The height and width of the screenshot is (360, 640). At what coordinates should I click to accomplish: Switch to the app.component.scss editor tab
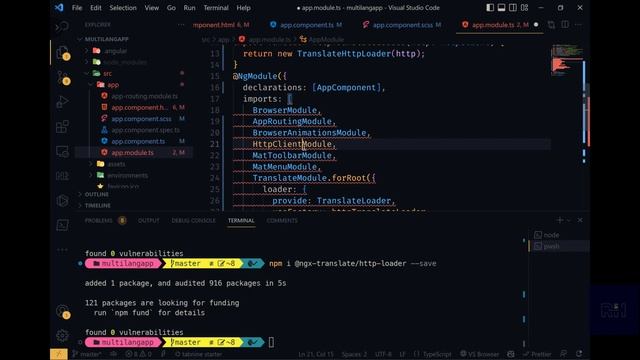tap(402, 25)
